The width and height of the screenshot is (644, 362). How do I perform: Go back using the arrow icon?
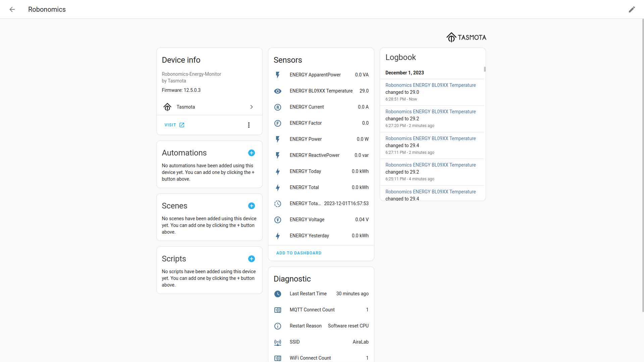(x=12, y=9)
